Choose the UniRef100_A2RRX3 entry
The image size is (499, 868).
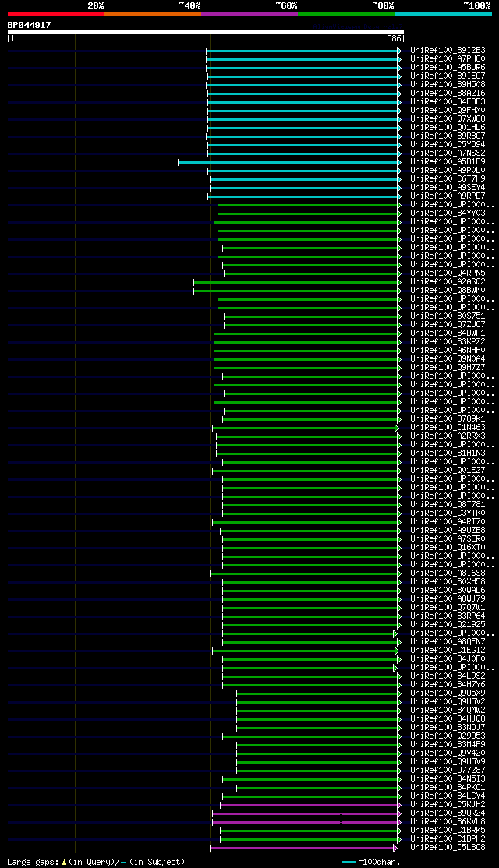(x=448, y=436)
